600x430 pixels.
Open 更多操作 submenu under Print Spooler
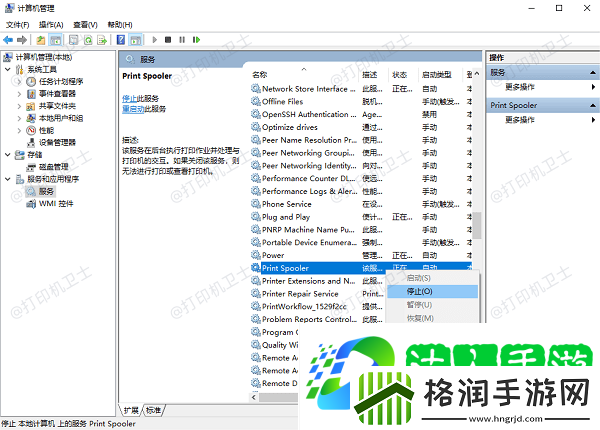coord(520,120)
